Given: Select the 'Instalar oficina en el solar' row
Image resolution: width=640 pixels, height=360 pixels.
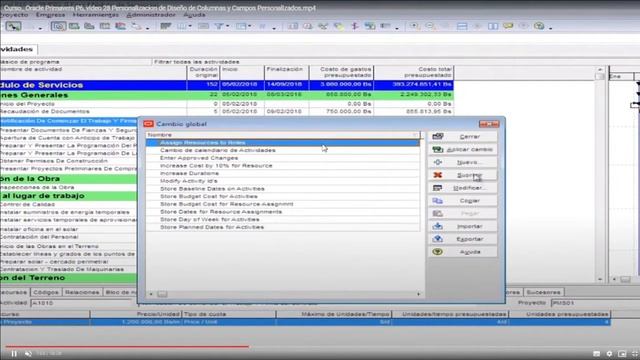Looking at the screenshot, I should tap(68, 229).
